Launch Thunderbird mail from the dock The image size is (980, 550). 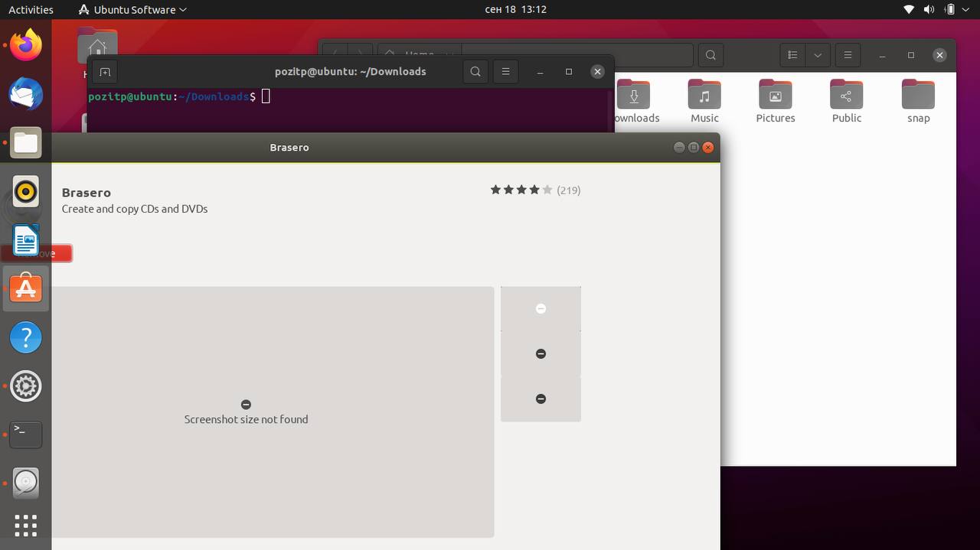click(x=26, y=94)
